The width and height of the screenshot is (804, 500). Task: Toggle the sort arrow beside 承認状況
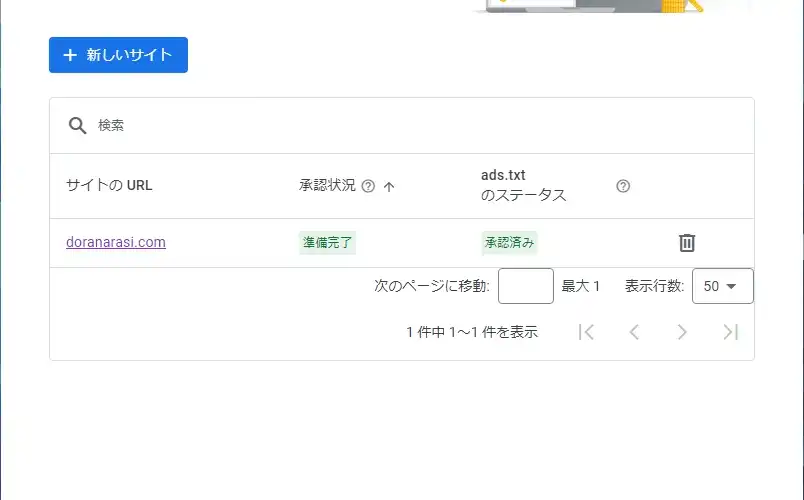pyautogui.click(x=389, y=186)
